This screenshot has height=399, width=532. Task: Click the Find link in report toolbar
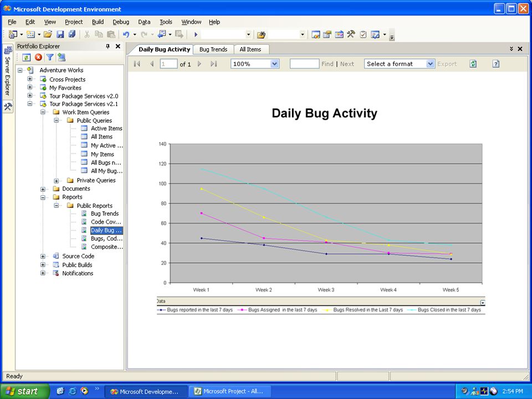(328, 64)
